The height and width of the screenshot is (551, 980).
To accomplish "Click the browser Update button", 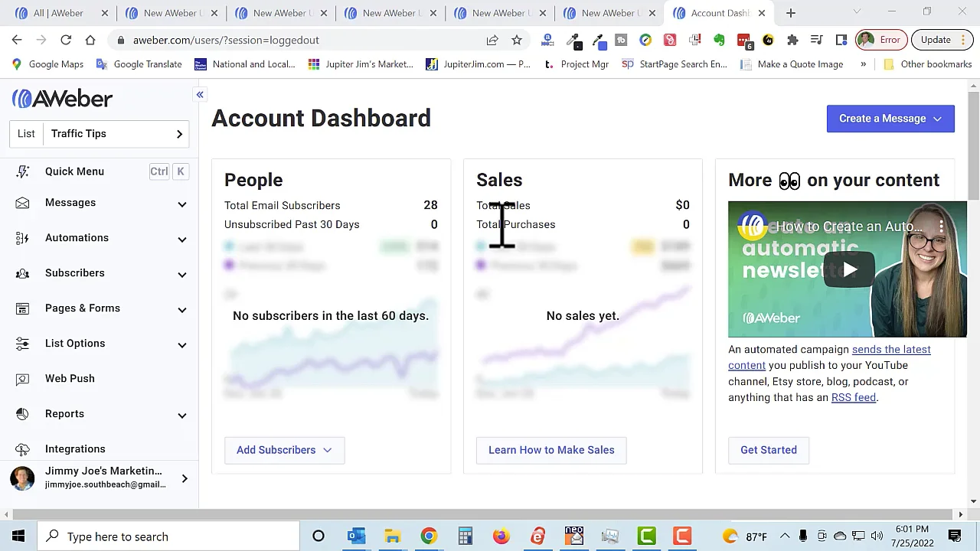I will click(x=942, y=40).
